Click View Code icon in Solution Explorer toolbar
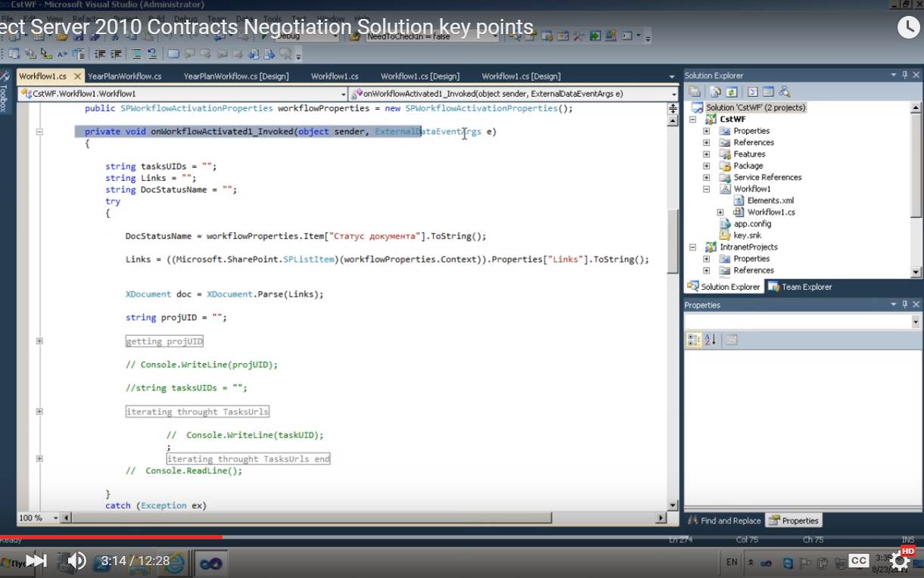This screenshot has height=578, width=924. tap(752, 92)
